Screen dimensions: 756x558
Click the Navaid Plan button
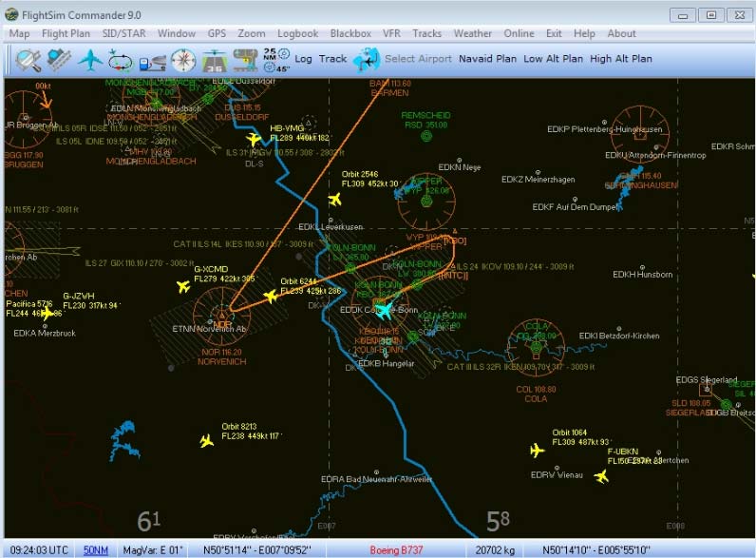(487, 59)
